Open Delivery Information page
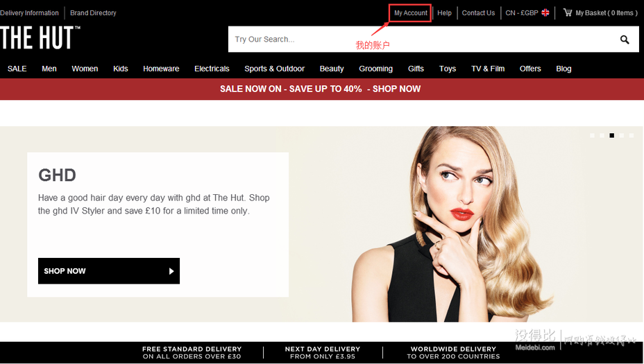Image resolution: width=644 pixels, height=364 pixels. click(29, 12)
